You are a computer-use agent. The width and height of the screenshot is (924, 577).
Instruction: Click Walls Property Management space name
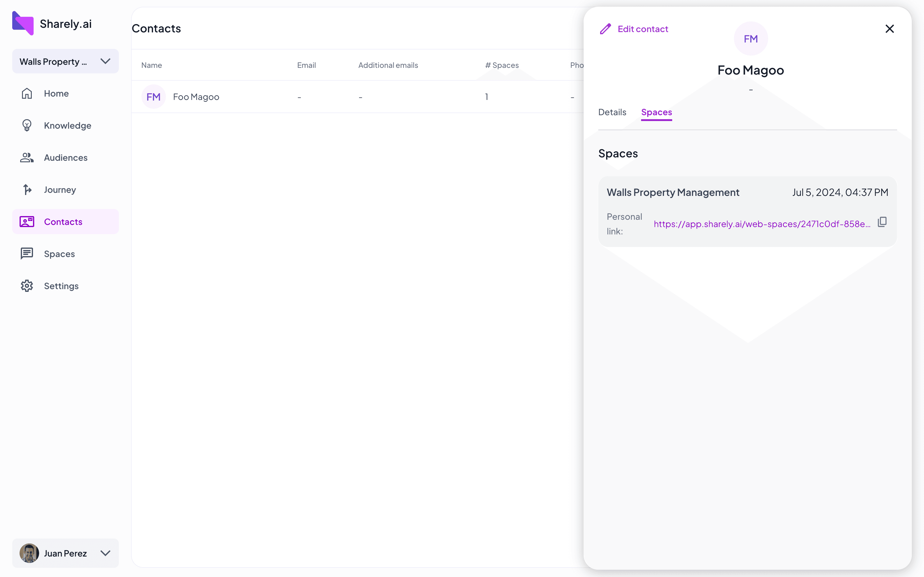673,192
